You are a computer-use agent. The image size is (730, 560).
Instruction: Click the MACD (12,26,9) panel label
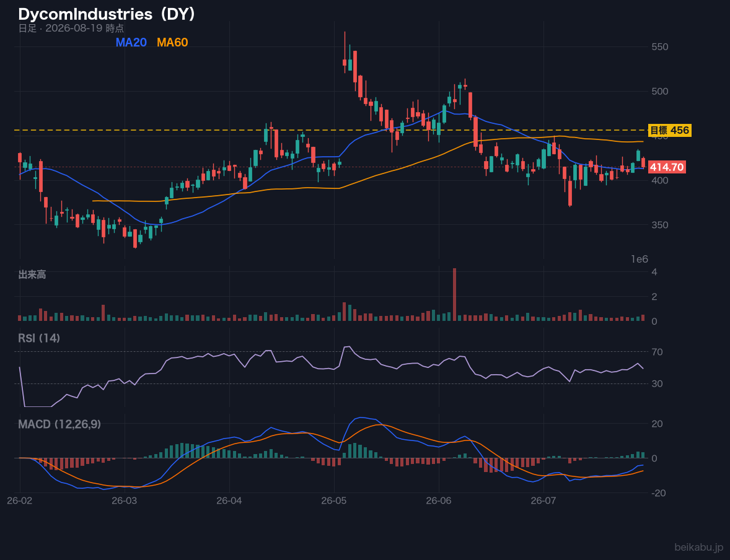coord(59,424)
